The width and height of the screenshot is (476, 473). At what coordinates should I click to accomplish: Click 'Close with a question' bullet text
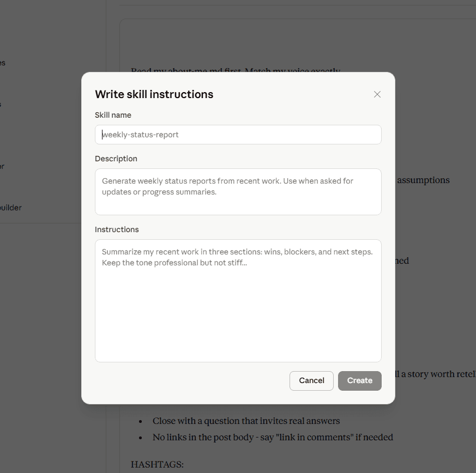click(x=246, y=421)
